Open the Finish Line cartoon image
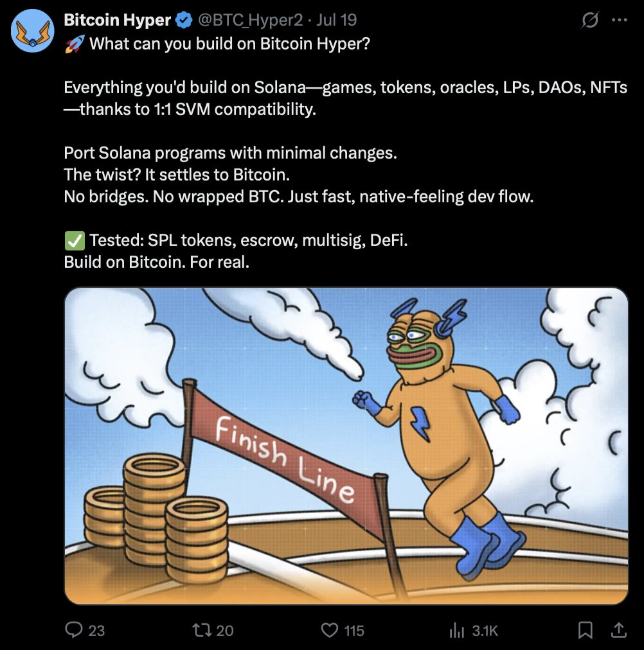This screenshot has width=644, height=650. [346, 446]
